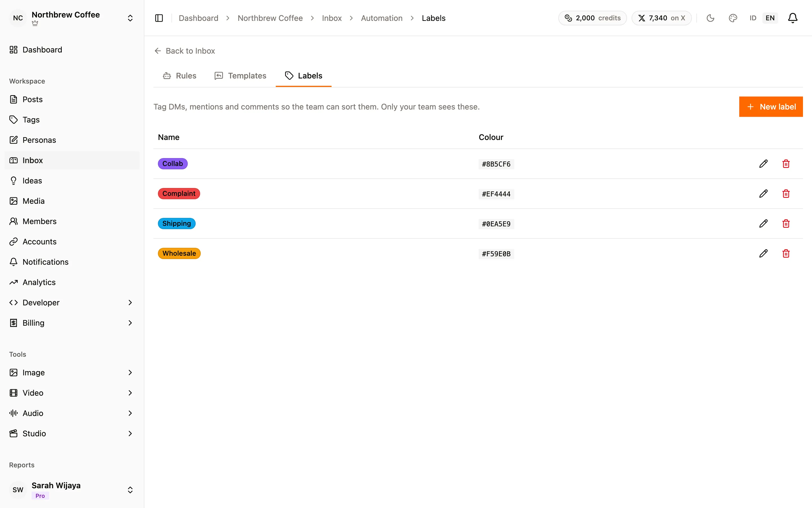The width and height of the screenshot is (812, 508).
Task: Switch language to ID
Action: click(x=753, y=18)
